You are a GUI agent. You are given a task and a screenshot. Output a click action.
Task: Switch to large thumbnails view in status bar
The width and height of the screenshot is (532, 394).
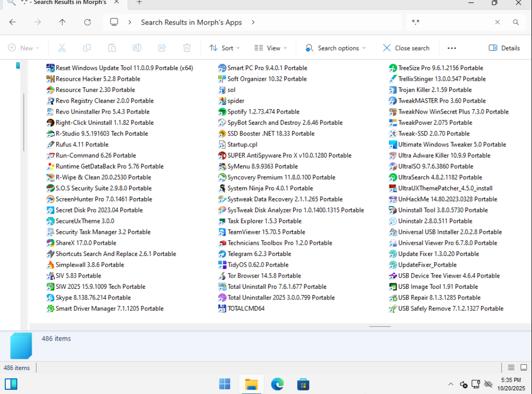point(523,368)
